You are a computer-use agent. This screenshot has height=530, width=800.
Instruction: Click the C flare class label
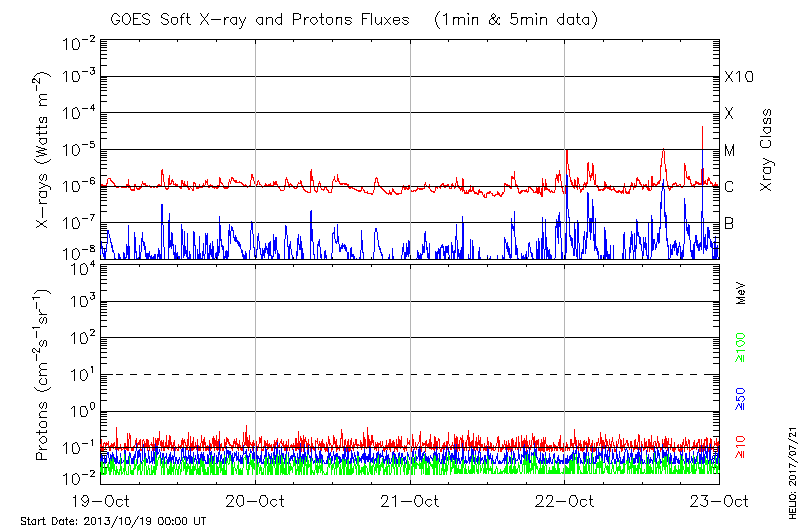[x=729, y=187]
